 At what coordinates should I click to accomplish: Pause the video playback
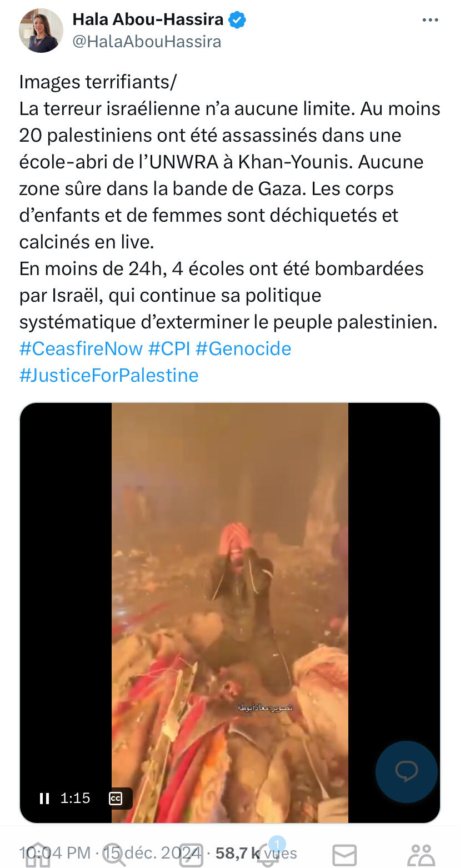point(44,799)
